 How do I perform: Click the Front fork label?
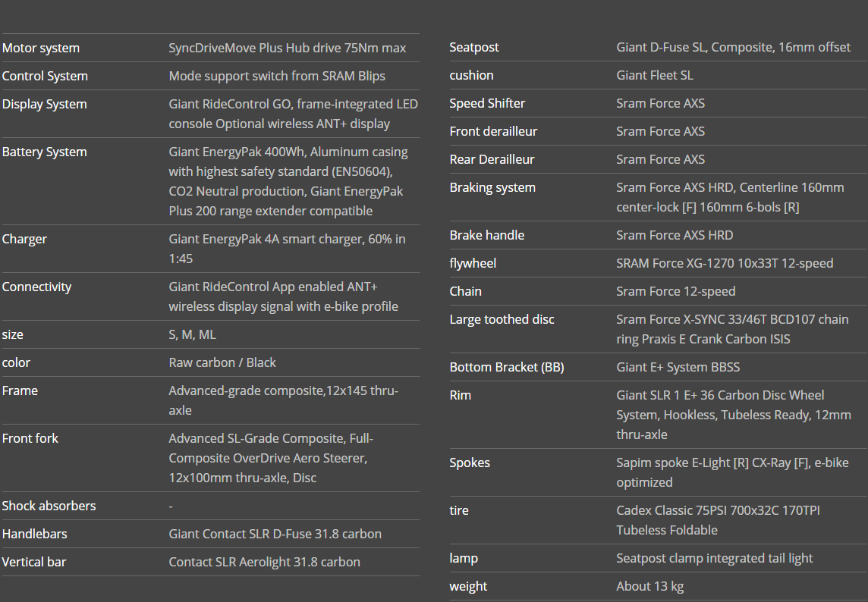click(30, 439)
